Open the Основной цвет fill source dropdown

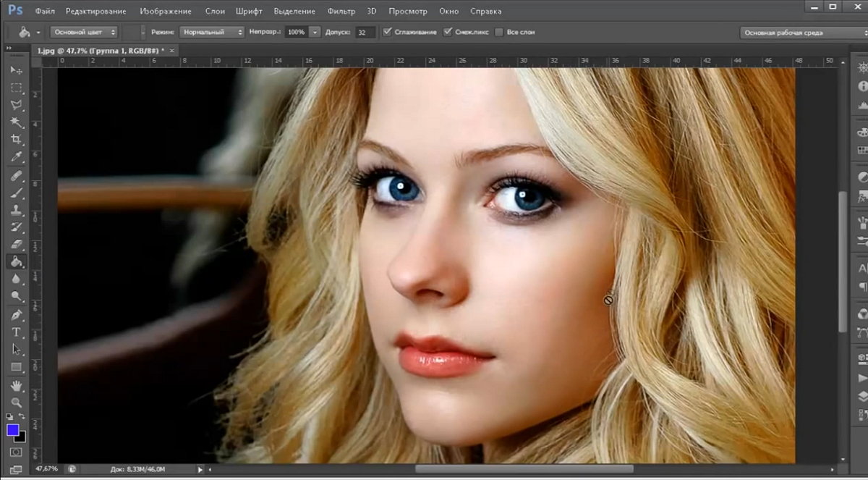[83, 33]
